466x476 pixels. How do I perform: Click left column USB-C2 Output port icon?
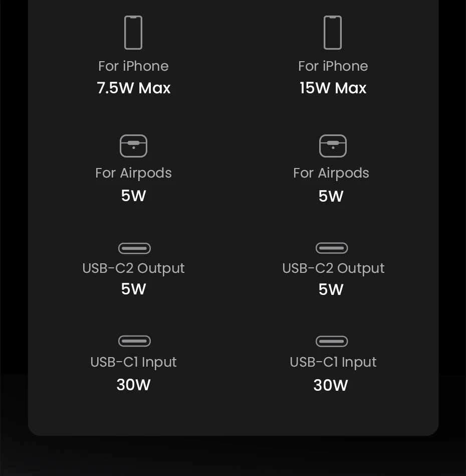(134, 248)
